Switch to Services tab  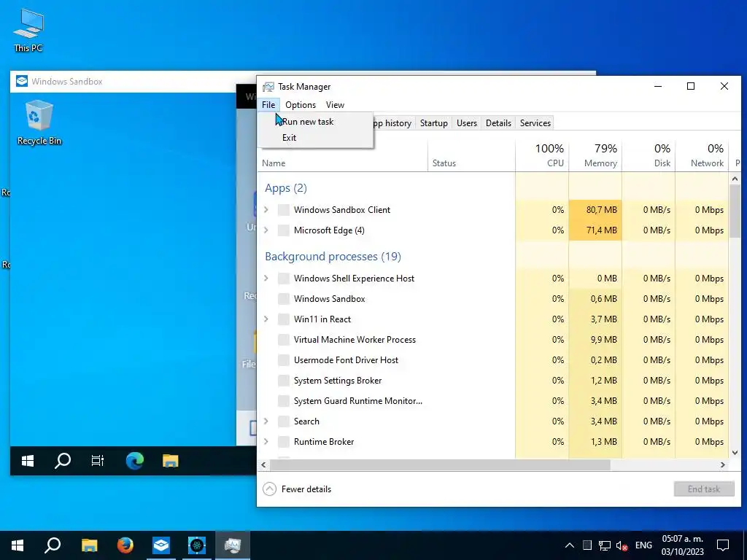click(x=535, y=122)
